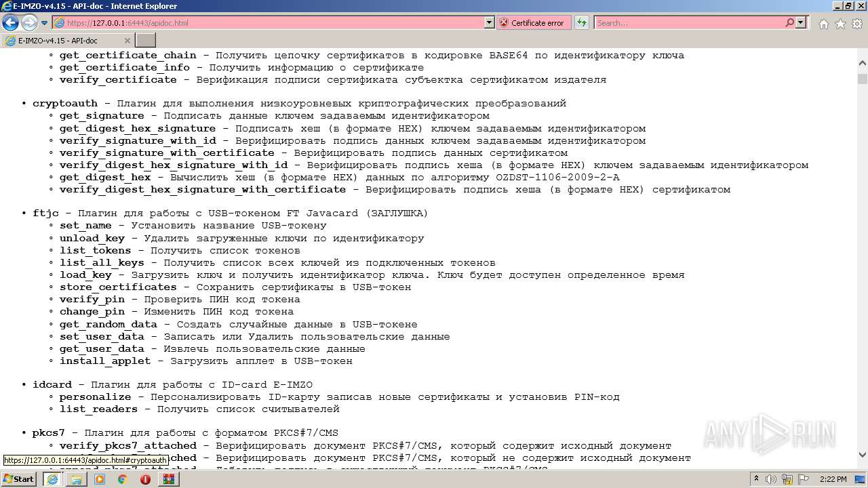Click the list_readers function
Viewport: 868px width, 488px height.
pos(98,409)
